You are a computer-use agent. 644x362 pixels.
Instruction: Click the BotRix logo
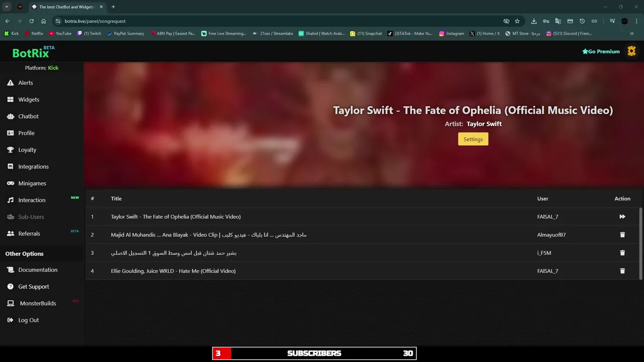(33, 52)
